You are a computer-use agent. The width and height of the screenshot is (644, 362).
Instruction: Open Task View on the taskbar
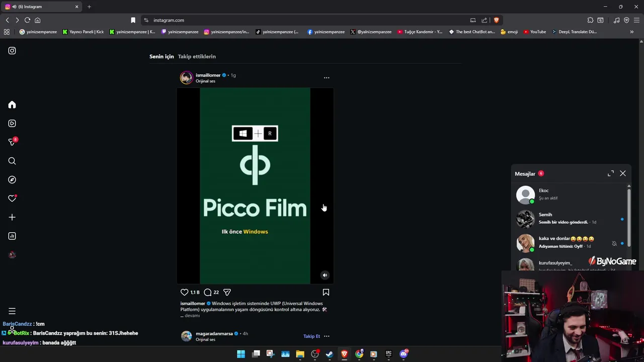pyautogui.click(x=256, y=354)
